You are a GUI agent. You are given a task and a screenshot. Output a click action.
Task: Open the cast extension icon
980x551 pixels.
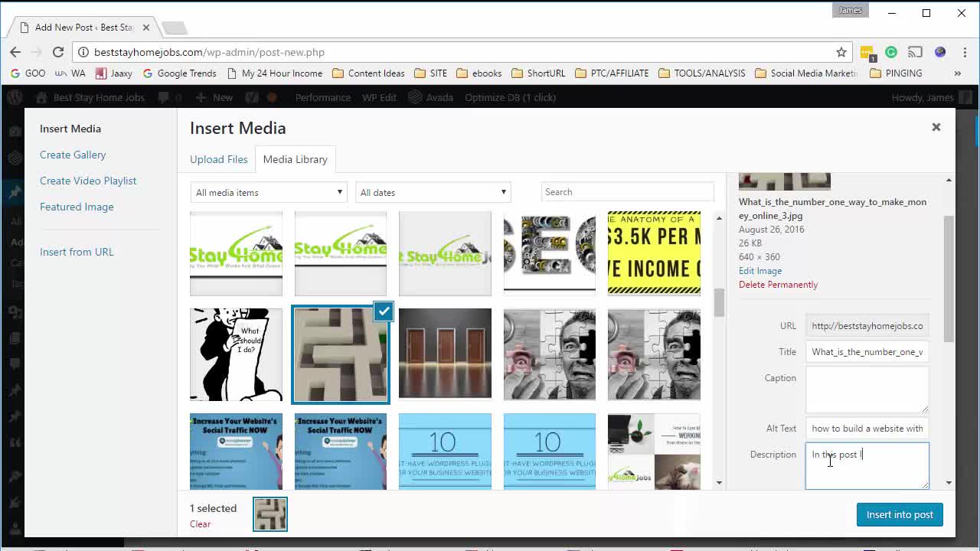pyautogui.click(x=915, y=52)
